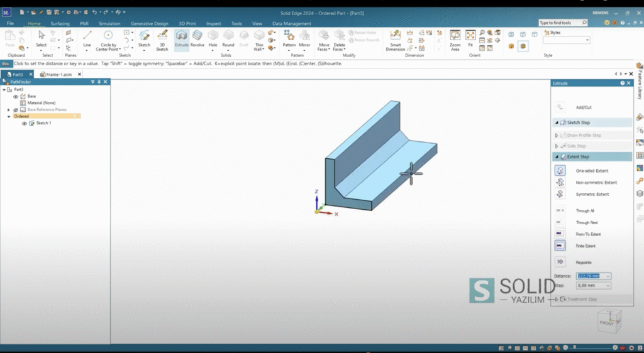Click the Type to find tools box

pos(559,23)
